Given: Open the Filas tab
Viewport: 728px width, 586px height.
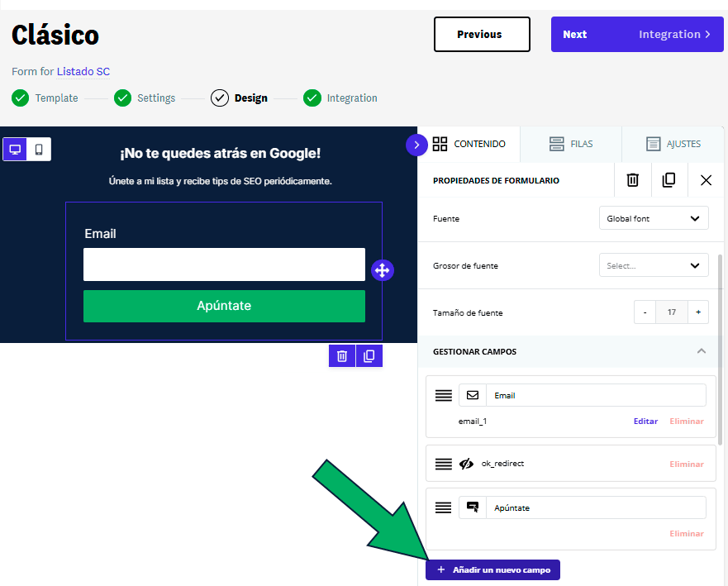Looking at the screenshot, I should [x=571, y=144].
